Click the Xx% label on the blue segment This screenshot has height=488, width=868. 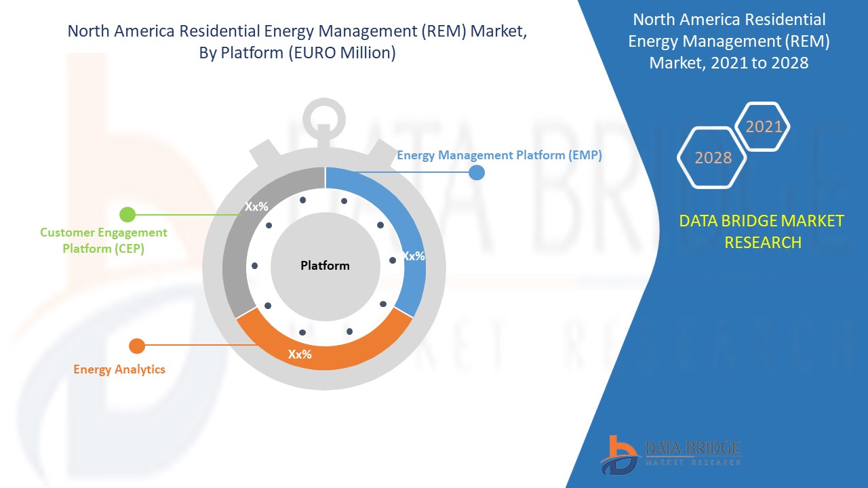[414, 256]
